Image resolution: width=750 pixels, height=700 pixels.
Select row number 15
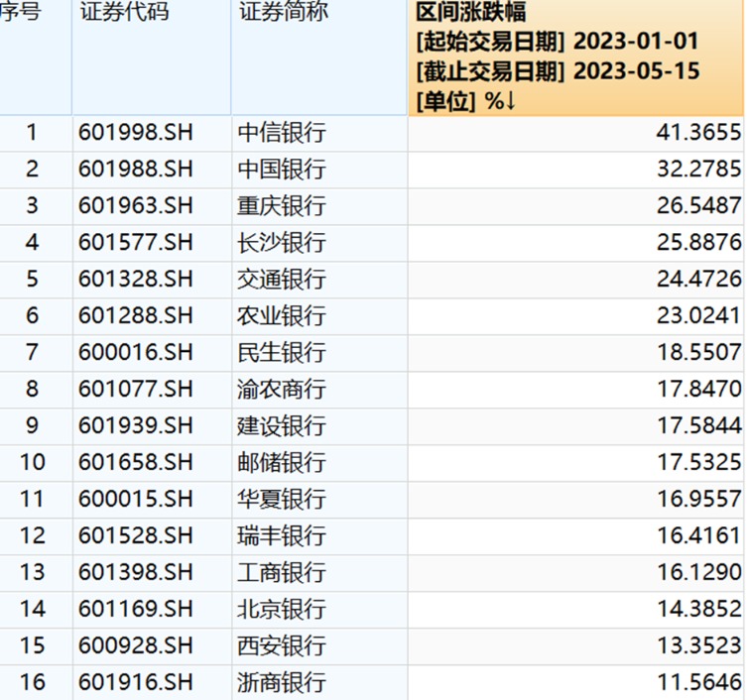pyautogui.click(x=32, y=646)
